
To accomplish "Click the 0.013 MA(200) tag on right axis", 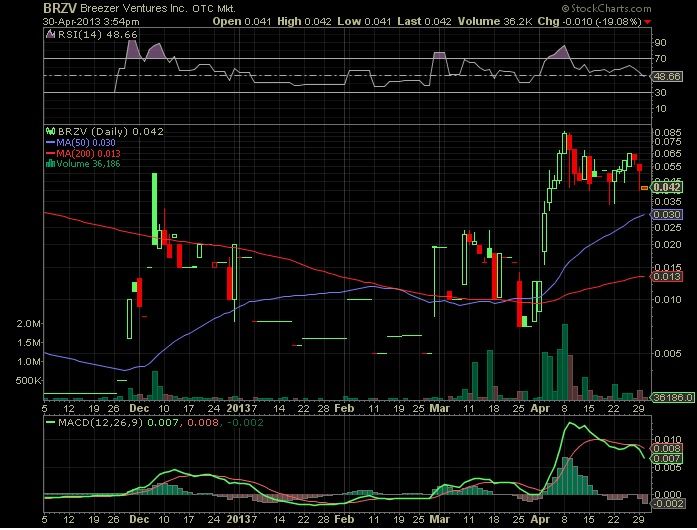I will (667, 277).
